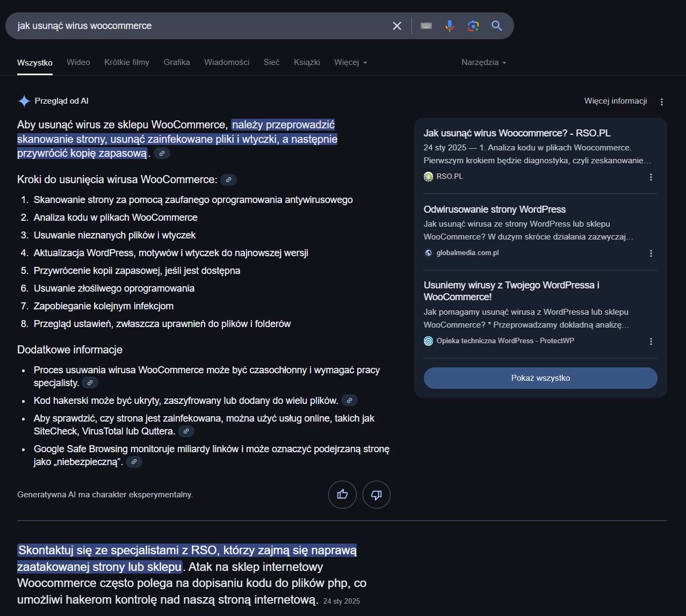686x616 pixels.
Task: Open link chip after 'pracy specjalisty'
Action: [90, 383]
